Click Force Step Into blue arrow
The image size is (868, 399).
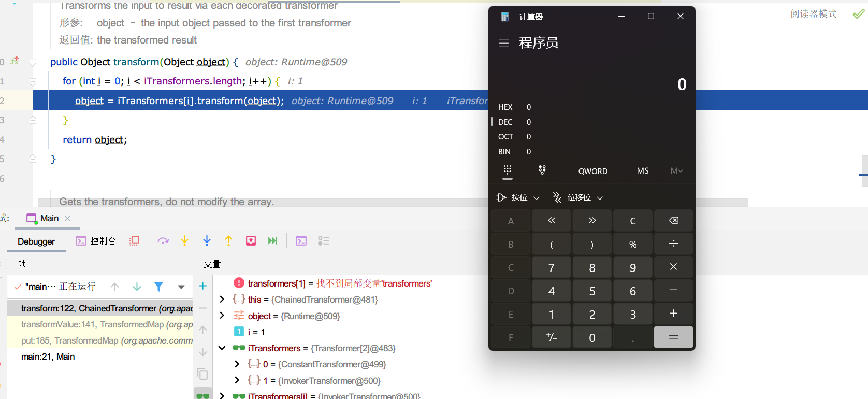[207, 240]
